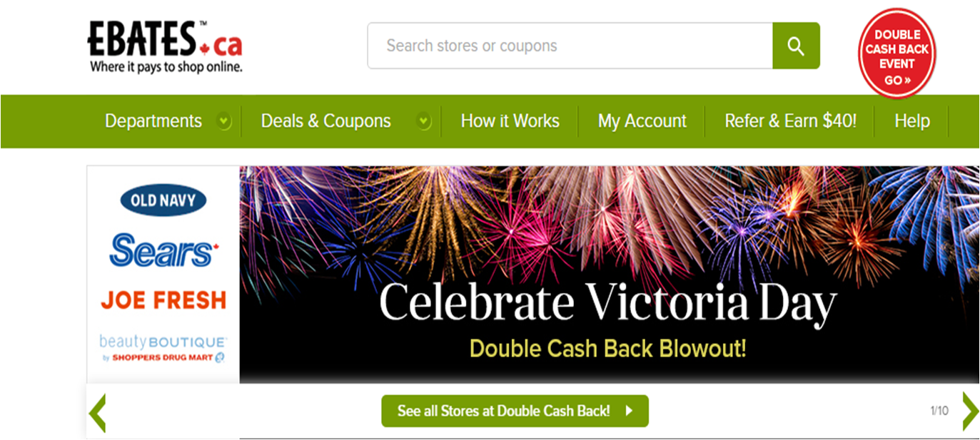Go to previous slide with left arrow

tap(97, 411)
